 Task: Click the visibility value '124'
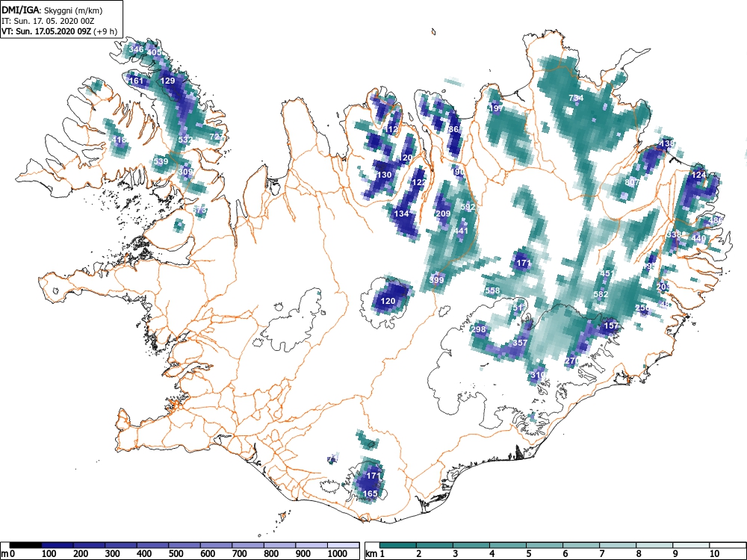tap(699, 175)
